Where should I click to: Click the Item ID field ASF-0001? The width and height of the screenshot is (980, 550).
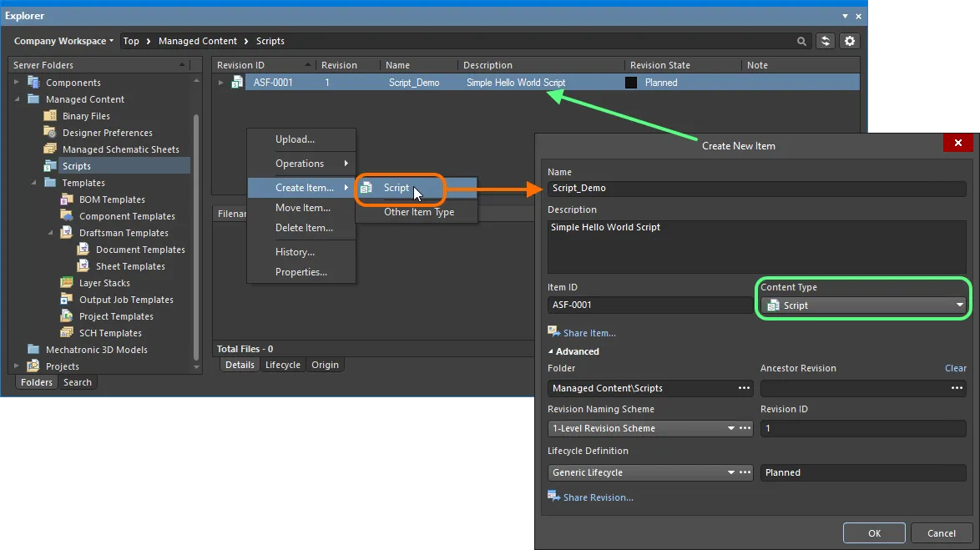(x=650, y=305)
